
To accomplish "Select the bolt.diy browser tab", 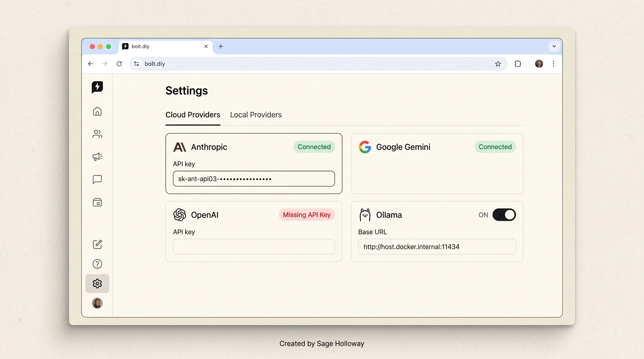I will pos(165,47).
